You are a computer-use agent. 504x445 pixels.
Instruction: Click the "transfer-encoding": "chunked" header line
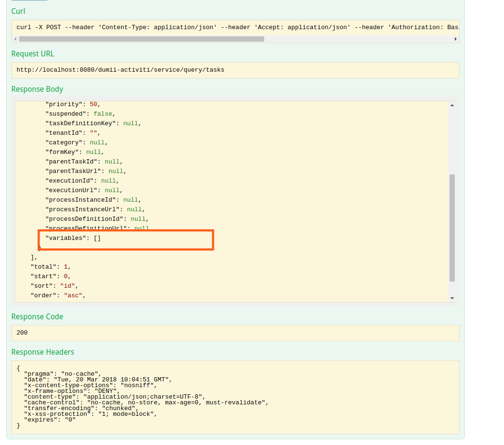click(x=81, y=408)
